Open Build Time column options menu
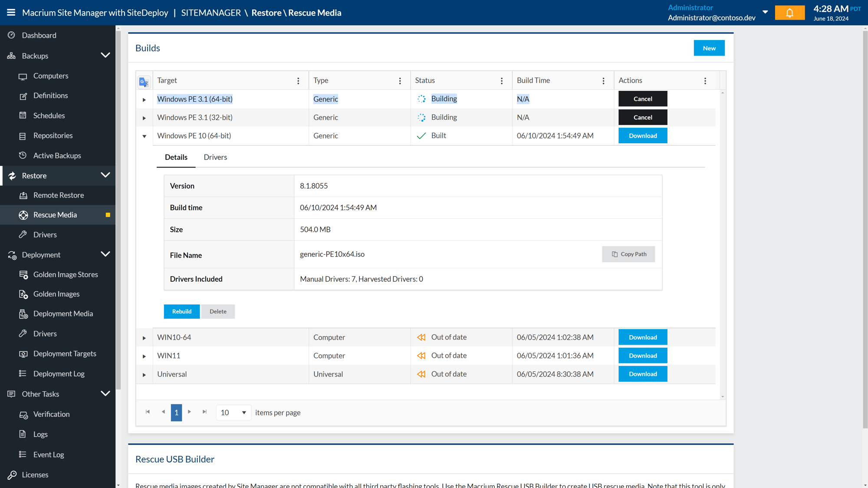Screen dimensions: 868x488 (x=603, y=81)
